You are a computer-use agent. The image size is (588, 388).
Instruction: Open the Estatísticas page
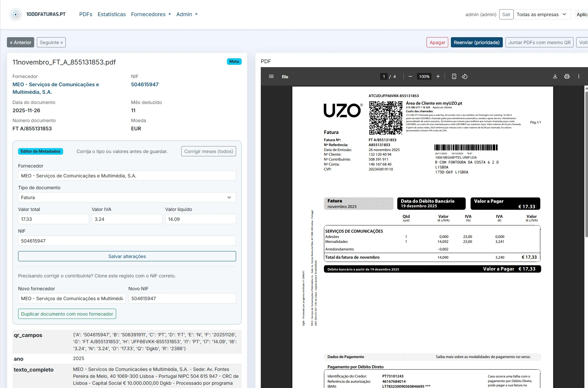[112, 14]
